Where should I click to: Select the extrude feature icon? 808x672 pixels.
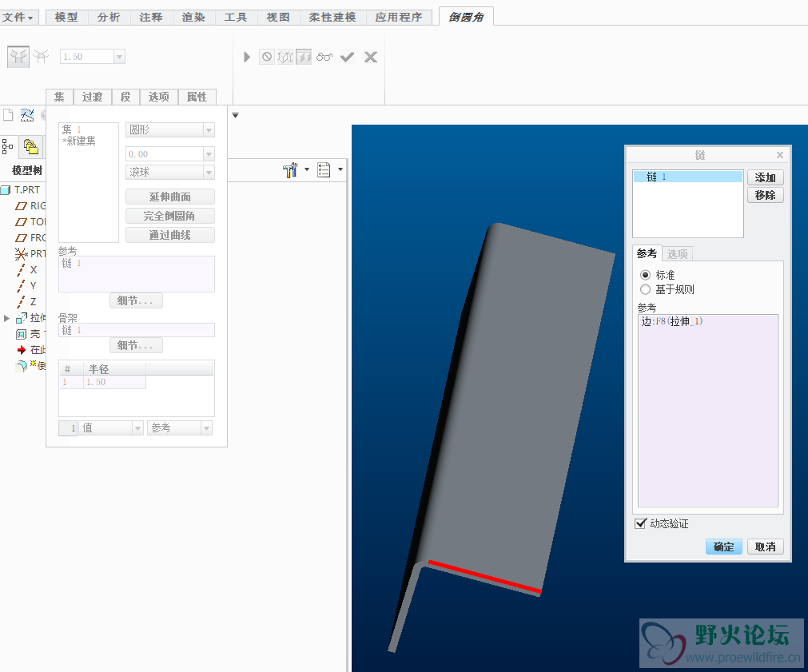22,318
